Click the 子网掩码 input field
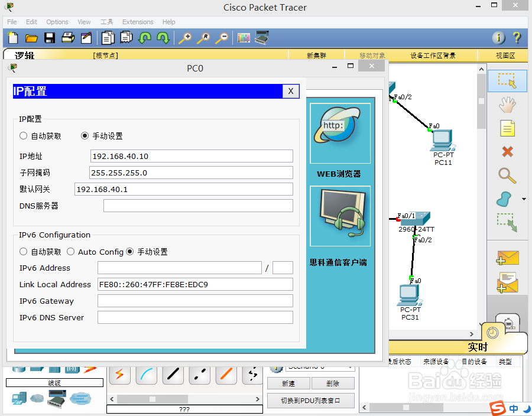Screen dimensions: 532x416 click(191, 173)
